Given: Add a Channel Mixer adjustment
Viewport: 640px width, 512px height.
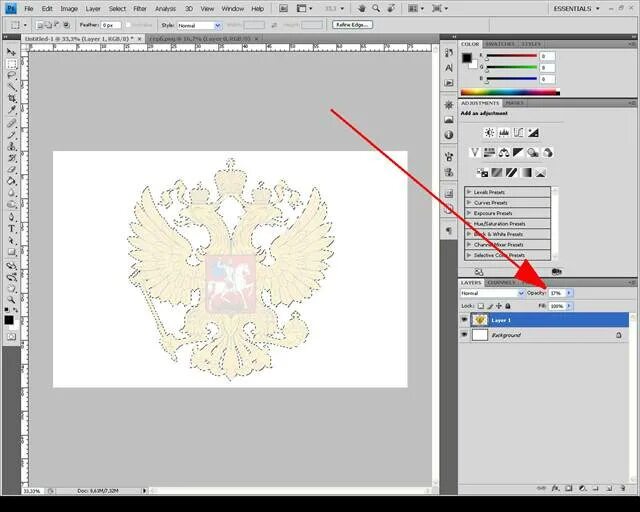Looking at the screenshot, I should (547, 153).
